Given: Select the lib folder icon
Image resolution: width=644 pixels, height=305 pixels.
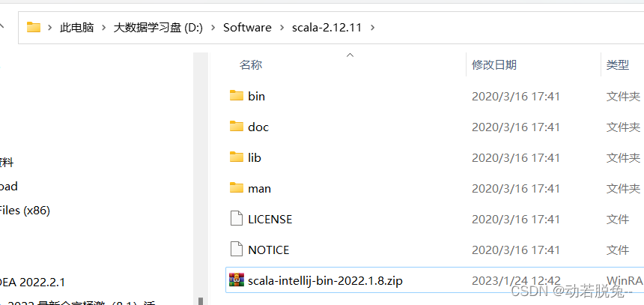Looking at the screenshot, I should [236, 157].
